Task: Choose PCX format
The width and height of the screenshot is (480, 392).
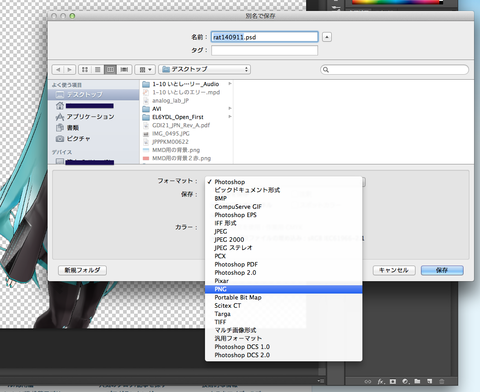Action: (x=284, y=256)
